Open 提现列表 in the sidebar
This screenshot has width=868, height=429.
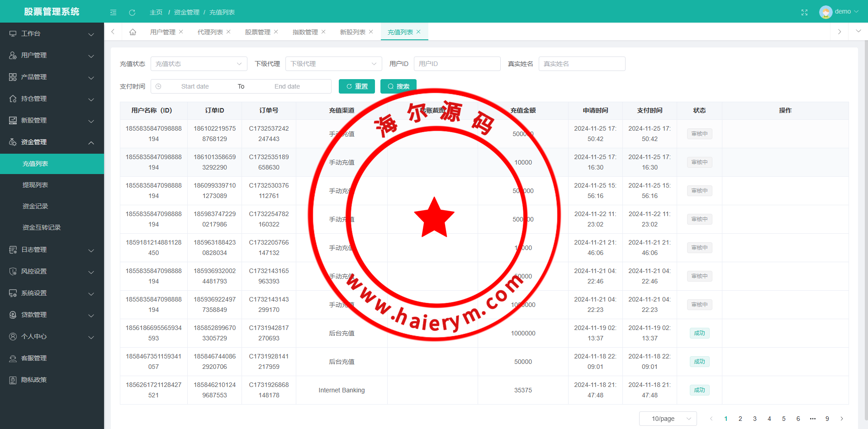pyautogui.click(x=35, y=185)
